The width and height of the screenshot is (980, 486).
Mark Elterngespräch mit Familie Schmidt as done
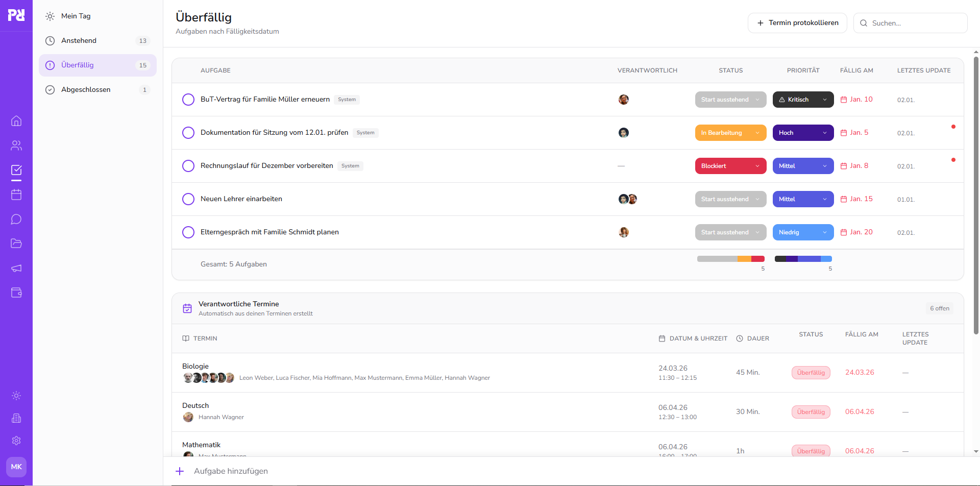click(x=188, y=232)
